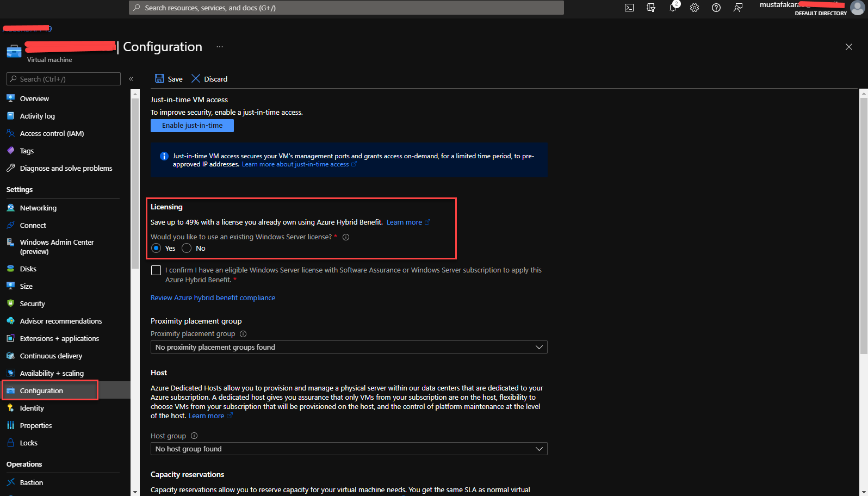Viewport: 868px width, 496px height.
Task: Open Networking in the Settings menu
Action: (38, 208)
